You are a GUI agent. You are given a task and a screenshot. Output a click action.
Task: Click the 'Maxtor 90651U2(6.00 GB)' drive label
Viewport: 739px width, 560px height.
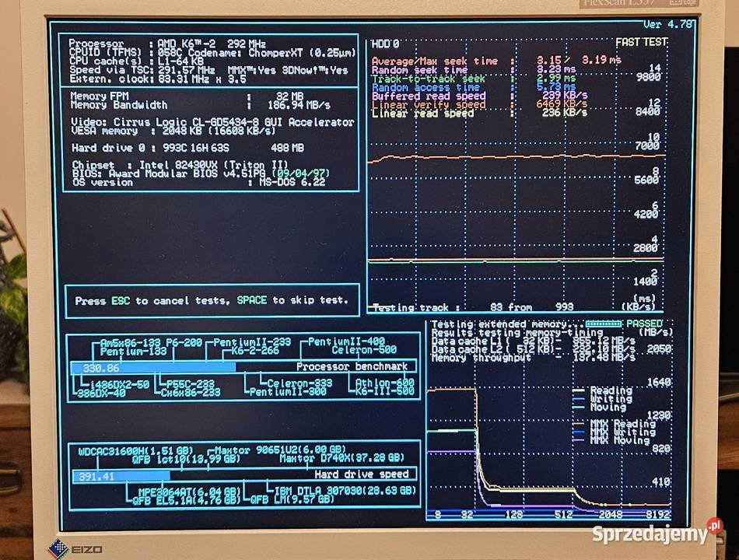tap(280, 450)
